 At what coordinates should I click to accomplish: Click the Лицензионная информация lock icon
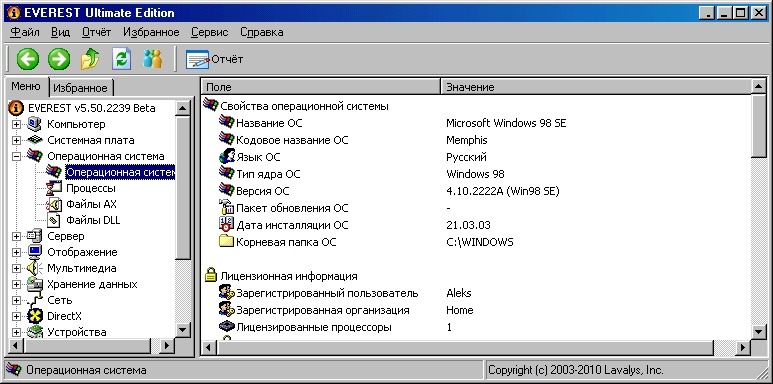(211, 276)
